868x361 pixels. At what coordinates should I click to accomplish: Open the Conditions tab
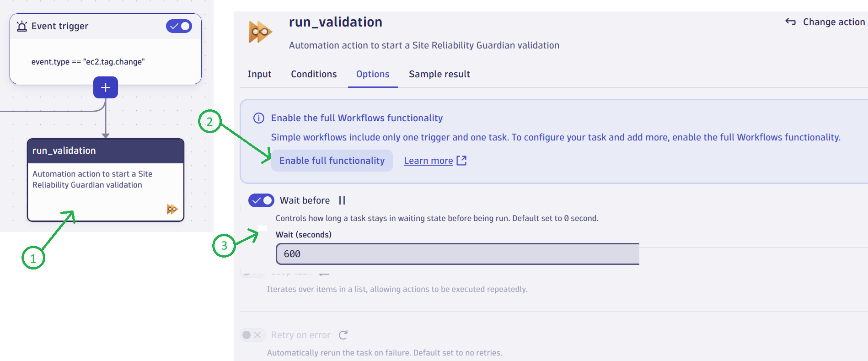pos(314,74)
